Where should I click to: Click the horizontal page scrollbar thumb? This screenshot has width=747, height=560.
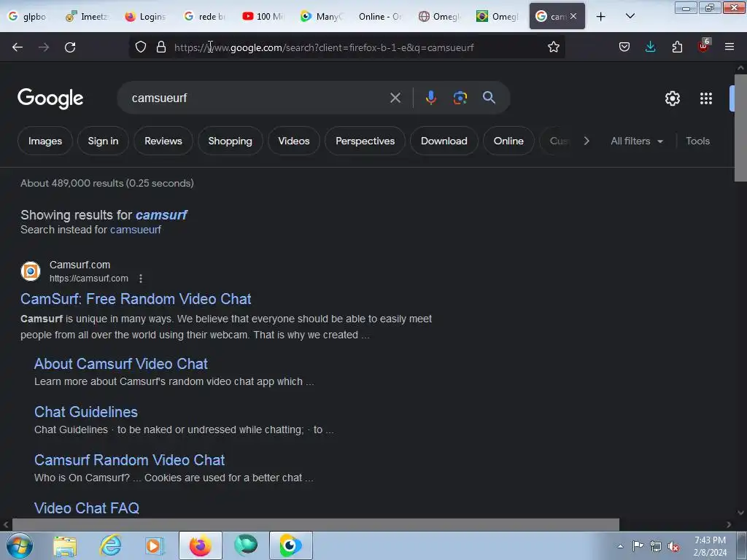tap(315, 524)
